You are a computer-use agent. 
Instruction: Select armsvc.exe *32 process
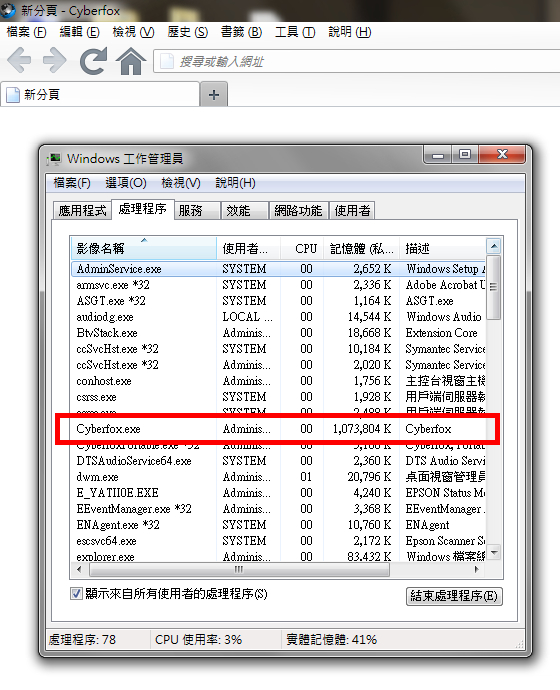pyautogui.click(x=278, y=285)
